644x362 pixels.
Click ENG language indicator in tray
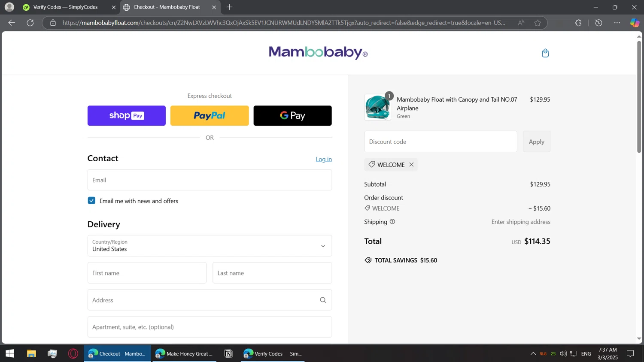pos(586,353)
